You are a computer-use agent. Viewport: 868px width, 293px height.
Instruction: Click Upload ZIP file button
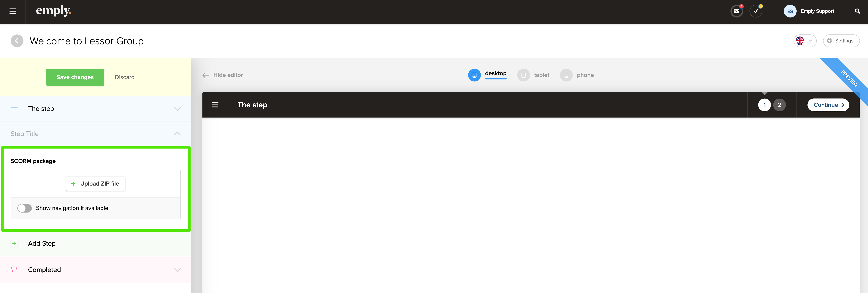click(x=96, y=184)
